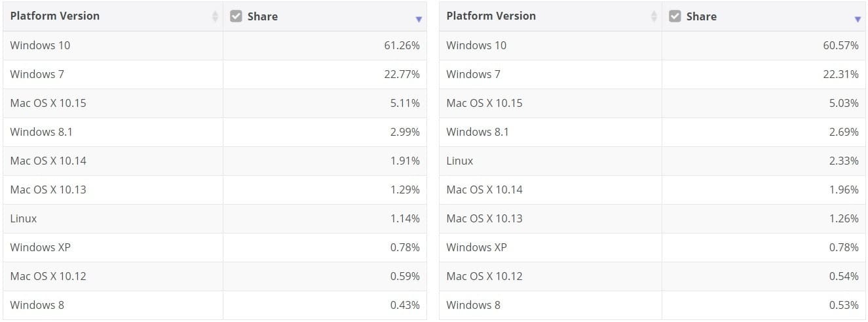Click the 60.57% share value
868x322 pixels.
click(840, 45)
